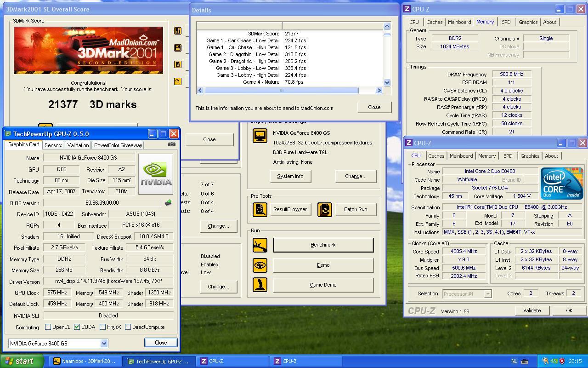Click the Details horizontal scroll-left arrow

click(x=200, y=91)
